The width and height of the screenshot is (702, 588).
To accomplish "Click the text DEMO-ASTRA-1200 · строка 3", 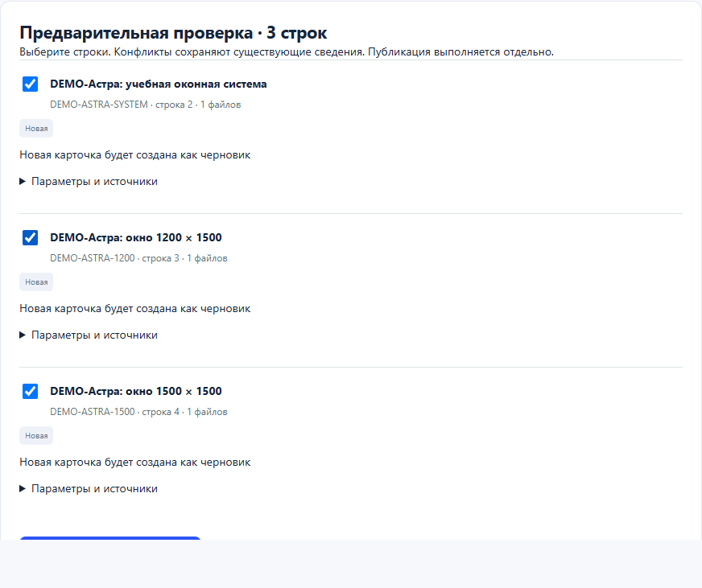I will [x=114, y=258].
